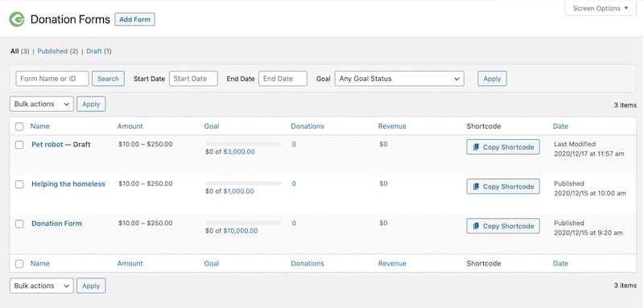Tick the Helping the homeless checkbox
Image resolution: width=644 pixels, height=308 pixels.
point(19,184)
